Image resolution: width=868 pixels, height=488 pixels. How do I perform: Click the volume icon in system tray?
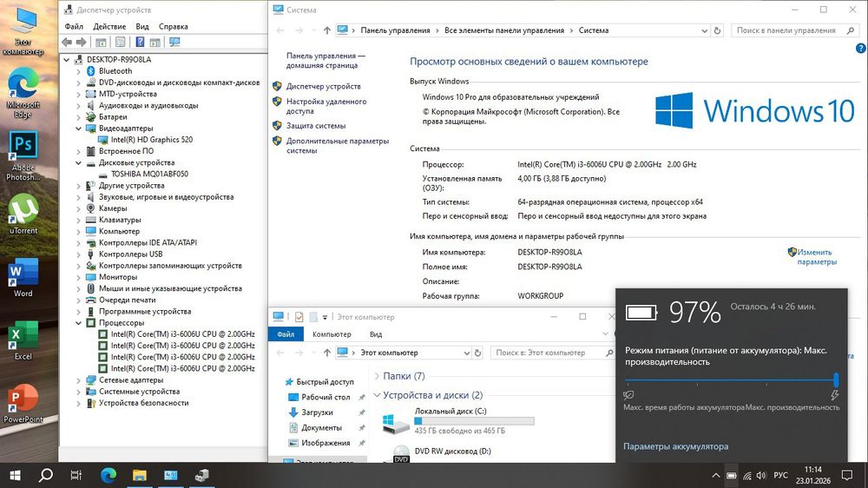[x=762, y=476]
